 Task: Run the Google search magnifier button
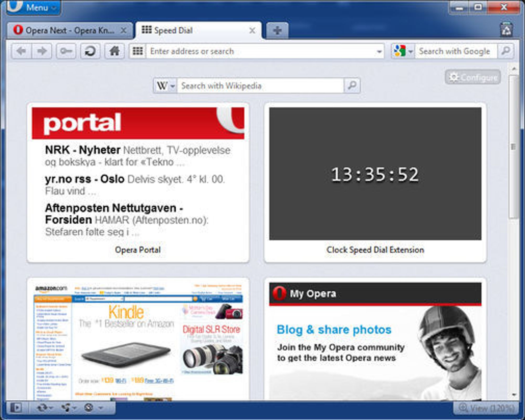click(x=506, y=51)
